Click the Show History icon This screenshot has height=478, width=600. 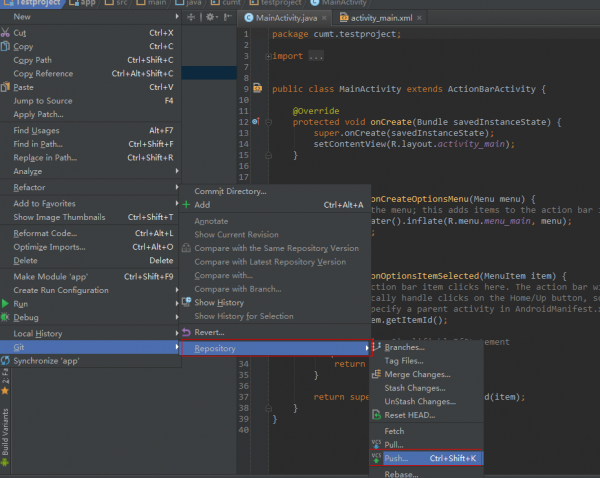point(186,302)
